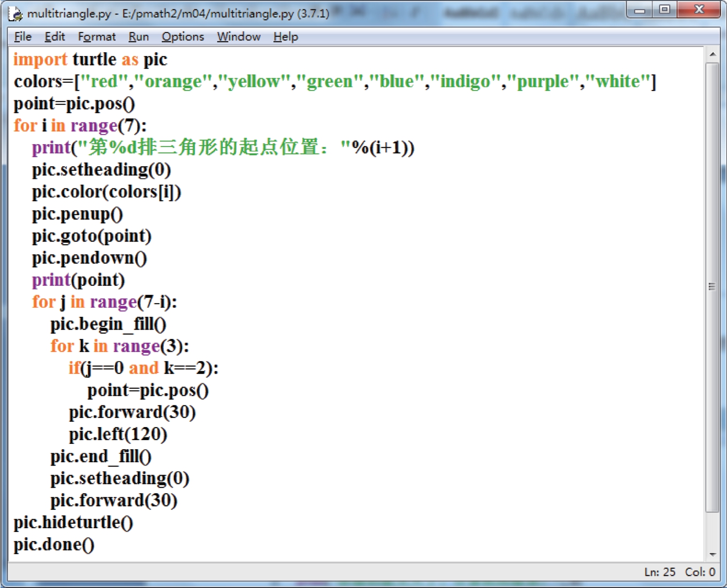Image resolution: width=727 pixels, height=588 pixels.
Task: Click the second 'pic.setheading(0)' line
Action: pyautogui.click(x=120, y=478)
